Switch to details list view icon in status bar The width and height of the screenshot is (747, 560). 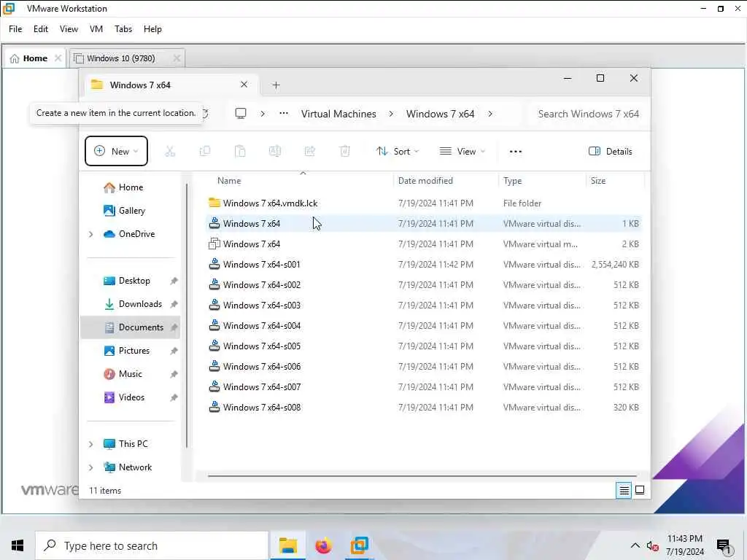click(624, 490)
